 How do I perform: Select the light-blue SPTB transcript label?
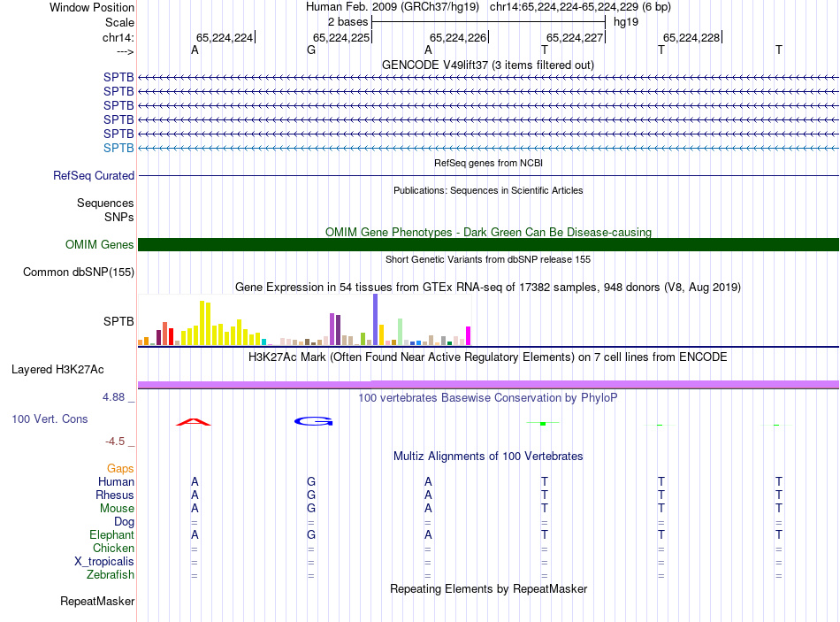[118, 148]
